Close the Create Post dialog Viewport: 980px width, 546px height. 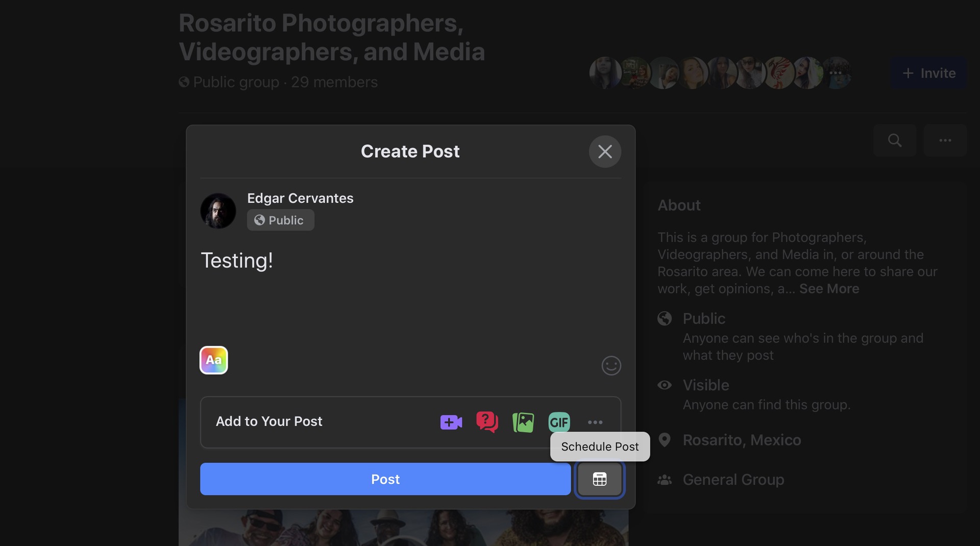(605, 152)
